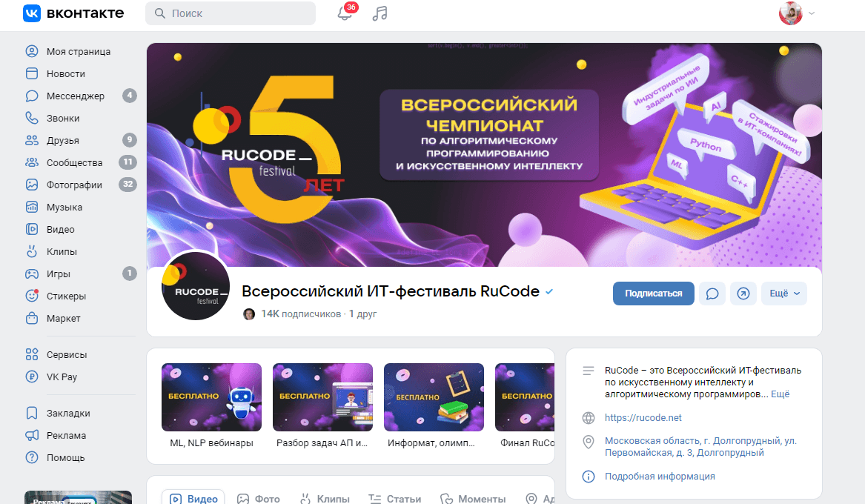The image size is (865, 504).
Task: Click the Clips icon in sidebar
Action: tap(32, 251)
